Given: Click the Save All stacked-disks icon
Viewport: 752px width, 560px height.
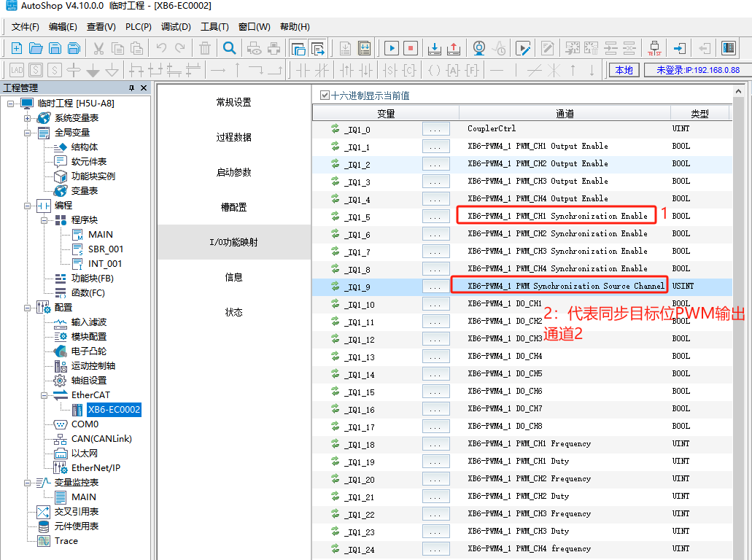Looking at the screenshot, I should click(x=74, y=48).
